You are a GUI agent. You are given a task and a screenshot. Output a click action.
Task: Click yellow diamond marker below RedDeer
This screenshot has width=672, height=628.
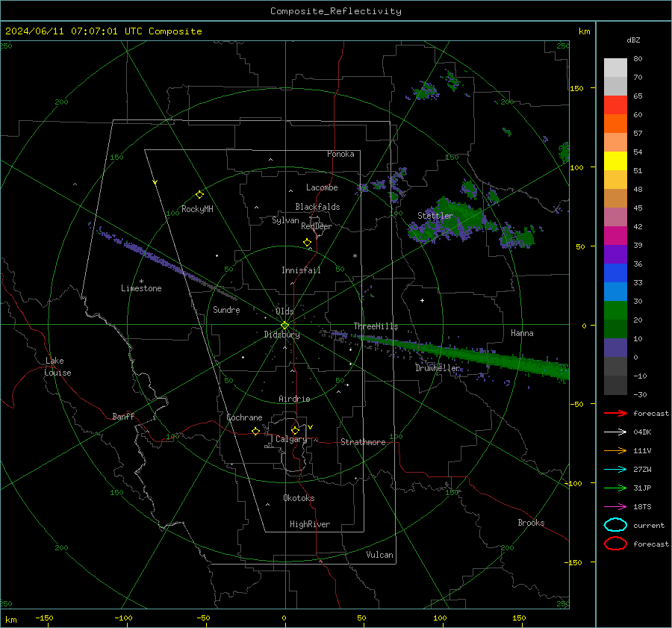pyautogui.click(x=307, y=243)
